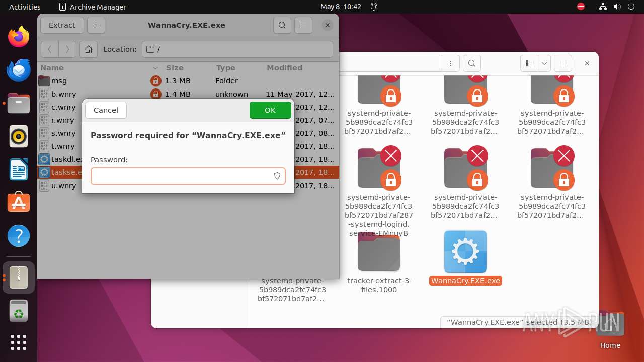Sort by the Size column header
The image size is (644, 362).
[x=188, y=68]
